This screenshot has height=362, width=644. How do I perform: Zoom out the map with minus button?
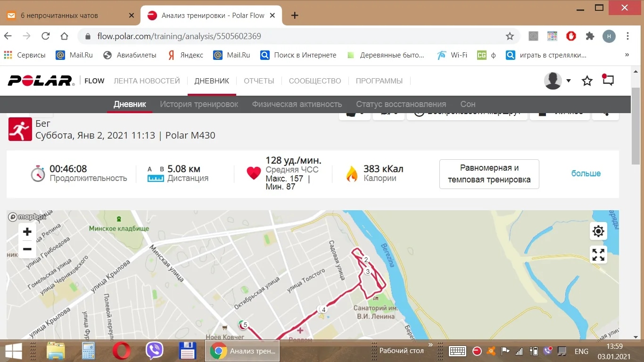[27, 249]
